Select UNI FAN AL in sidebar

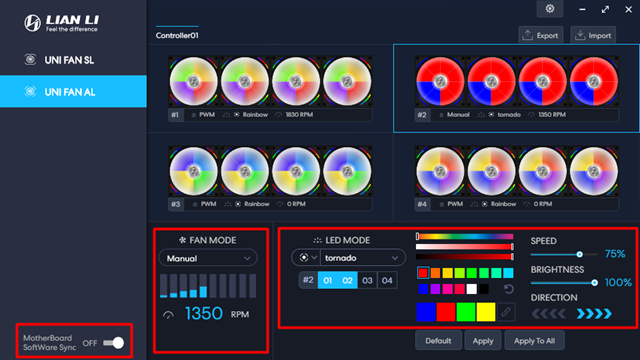coord(73,91)
